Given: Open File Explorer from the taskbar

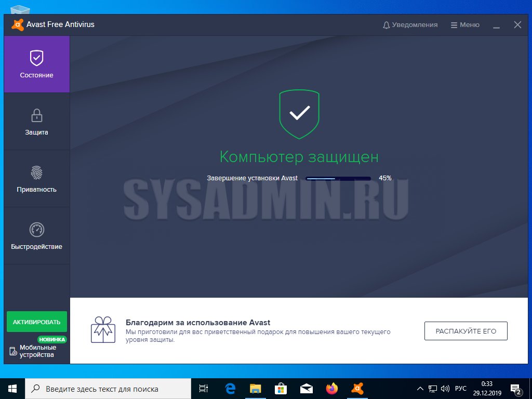Looking at the screenshot, I should pyautogui.click(x=255, y=389).
